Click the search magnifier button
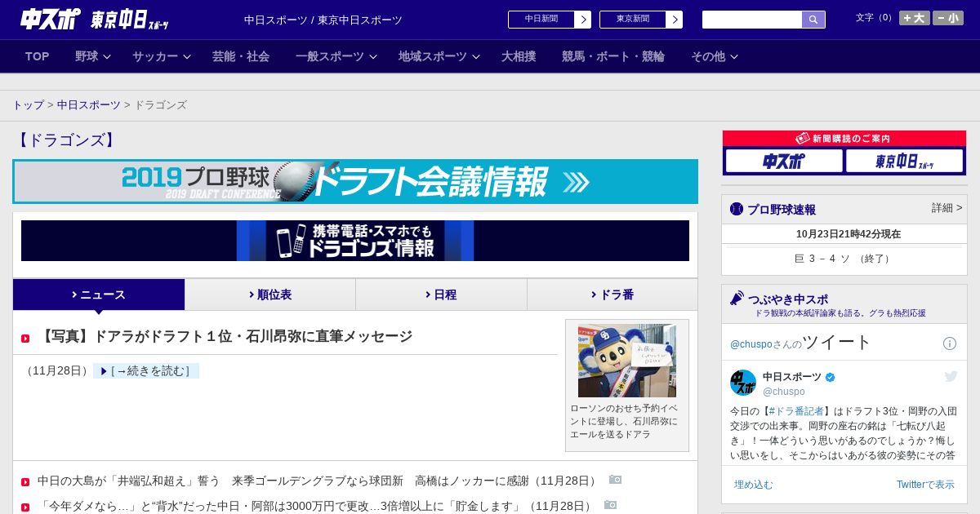 point(813,20)
